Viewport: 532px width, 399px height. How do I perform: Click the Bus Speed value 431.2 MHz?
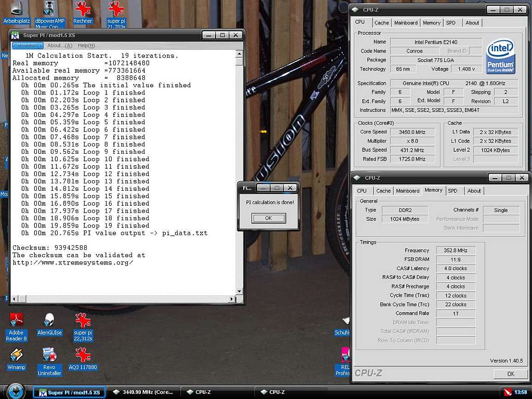click(412, 150)
